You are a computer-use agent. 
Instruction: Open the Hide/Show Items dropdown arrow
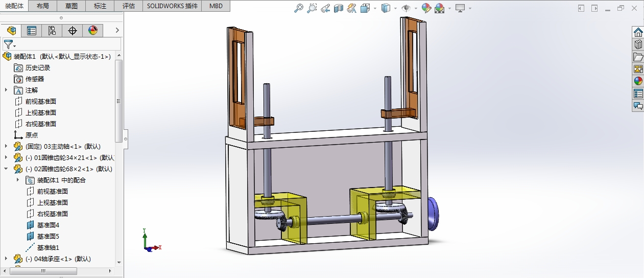coord(416,8)
